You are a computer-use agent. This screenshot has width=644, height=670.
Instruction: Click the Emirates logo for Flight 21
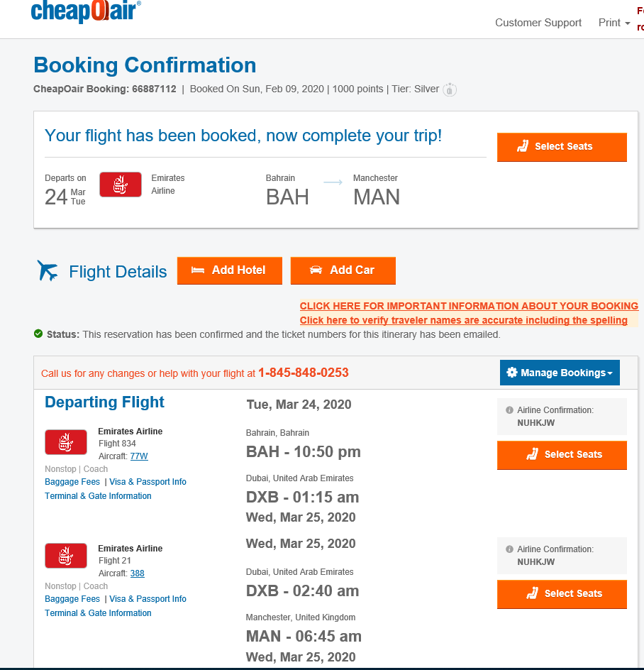coord(65,556)
